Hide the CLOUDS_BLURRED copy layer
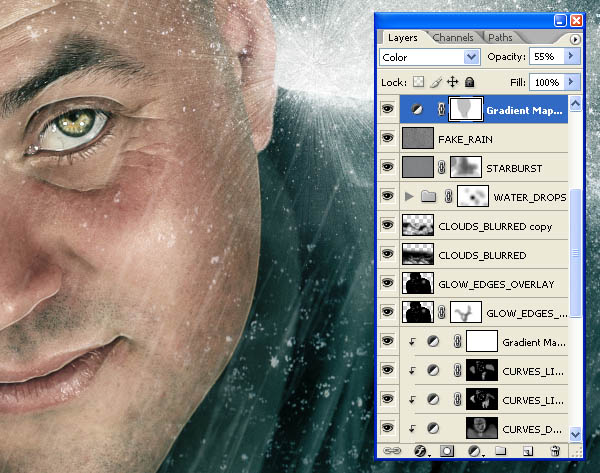The height and width of the screenshot is (473, 600). 388,225
